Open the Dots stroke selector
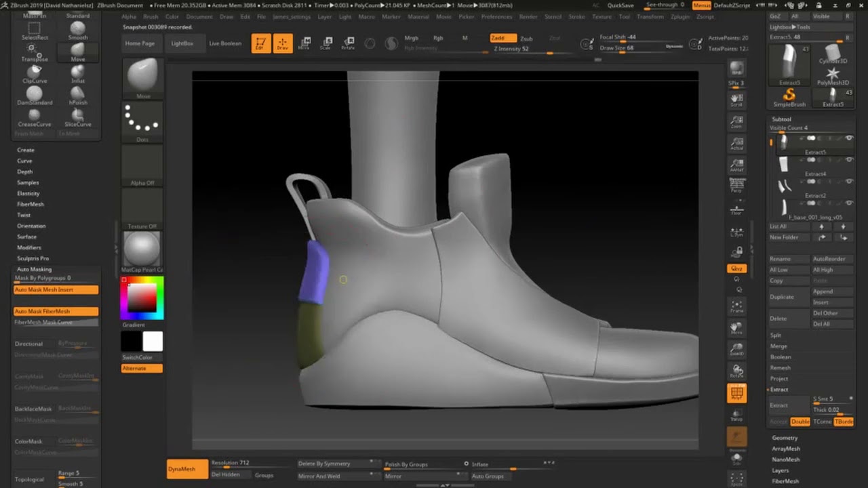This screenshot has height=488, width=868. [x=143, y=123]
